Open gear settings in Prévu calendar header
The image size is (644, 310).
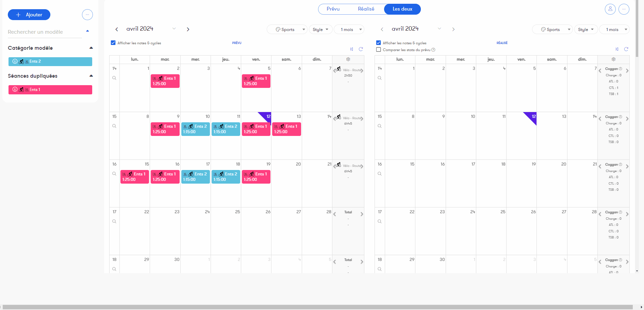pos(348,59)
